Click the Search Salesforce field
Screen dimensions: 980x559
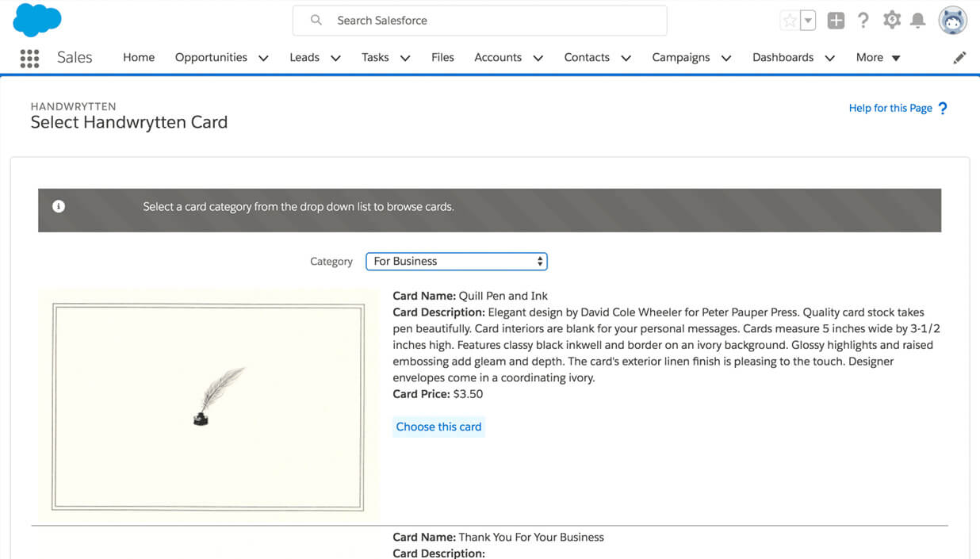pyautogui.click(x=480, y=21)
